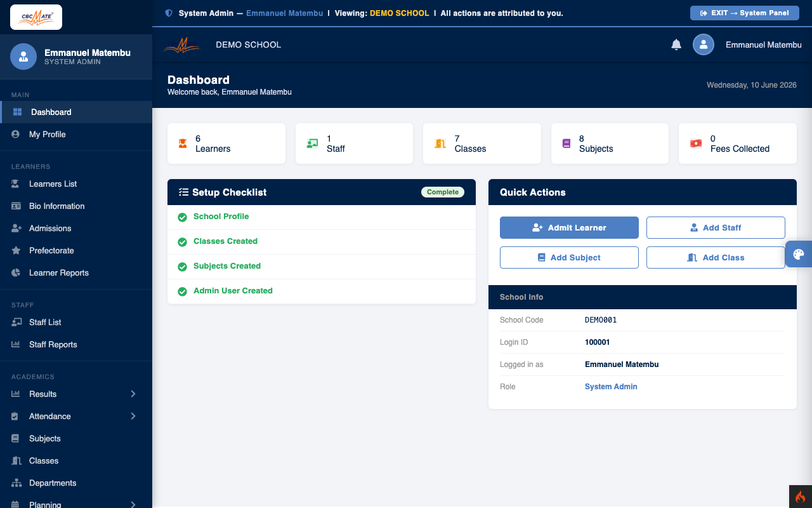Screen dimensions: 812x508
Task: Click the green check icon beside School Profile
Action: pos(182,217)
